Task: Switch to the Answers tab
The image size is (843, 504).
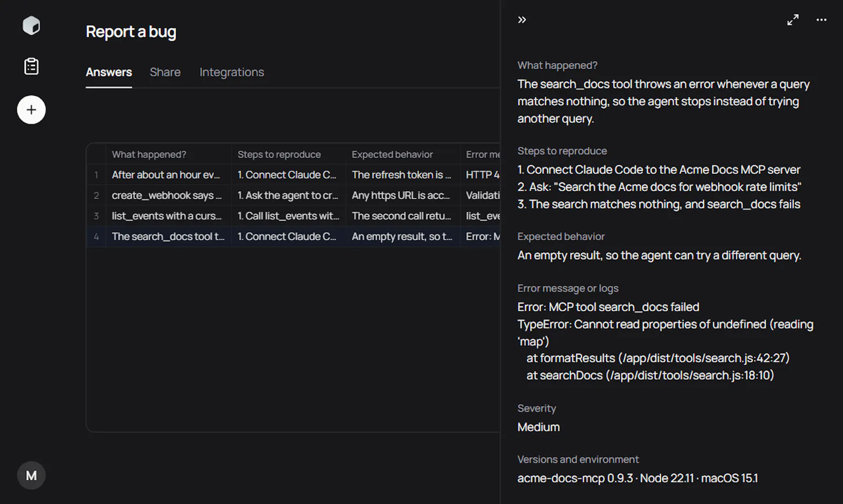Action: coord(109,72)
